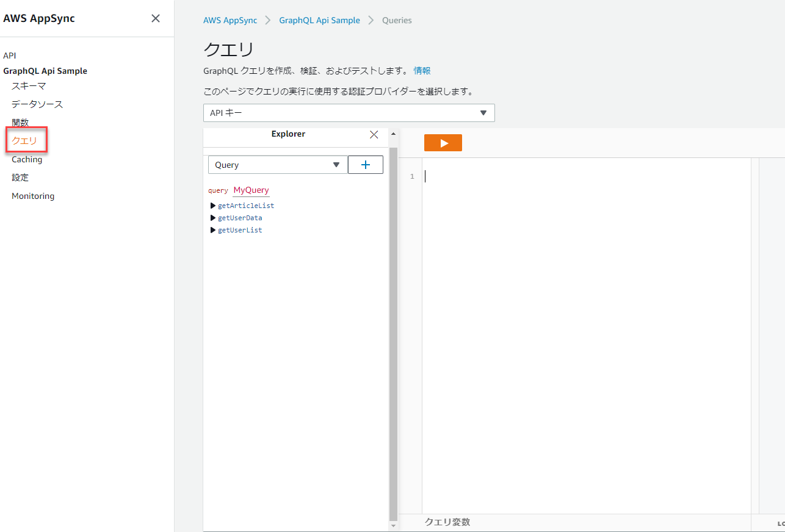Rename the query by clicking MyQuery
This screenshot has height=532, width=785.
click(250, 190)
